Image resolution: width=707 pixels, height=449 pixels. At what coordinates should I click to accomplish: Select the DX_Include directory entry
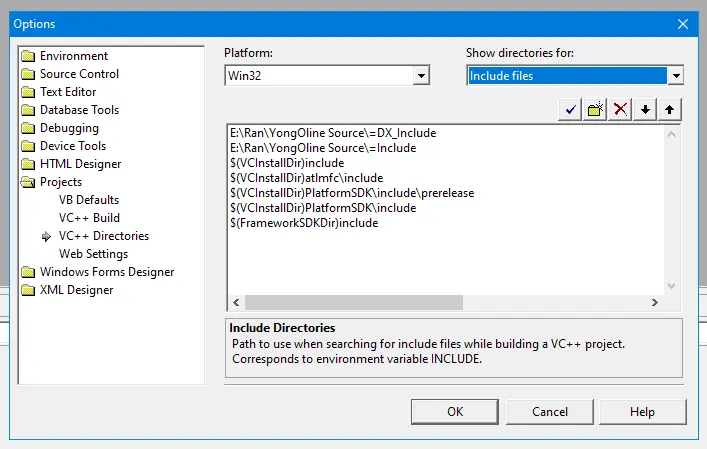point(333,133)
